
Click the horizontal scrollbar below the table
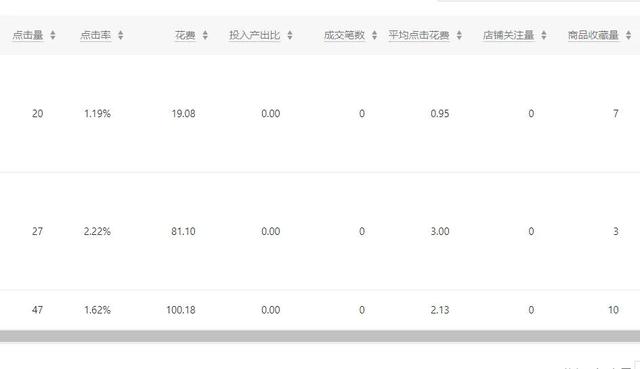(320, 336)
